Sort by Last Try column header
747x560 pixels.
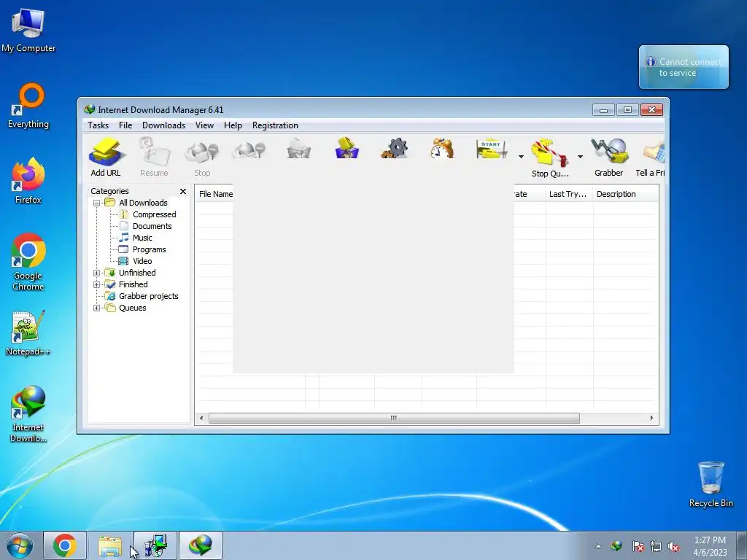click(569, 194)
